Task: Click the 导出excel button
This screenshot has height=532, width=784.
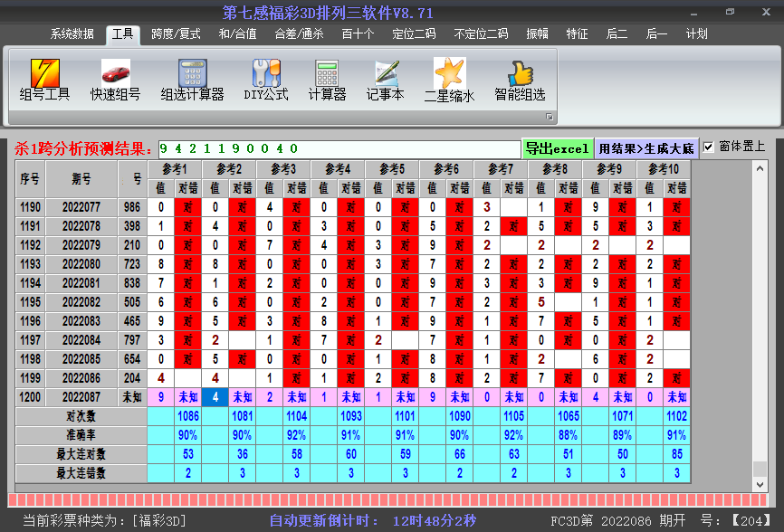Action: pyautogui.click(x=557, y=148)
